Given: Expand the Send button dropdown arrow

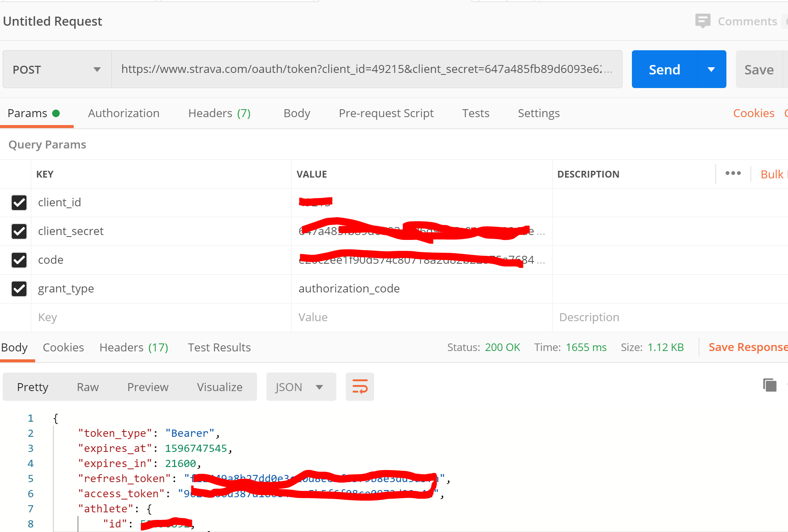Looking at the screenshot, I should 711,70.
